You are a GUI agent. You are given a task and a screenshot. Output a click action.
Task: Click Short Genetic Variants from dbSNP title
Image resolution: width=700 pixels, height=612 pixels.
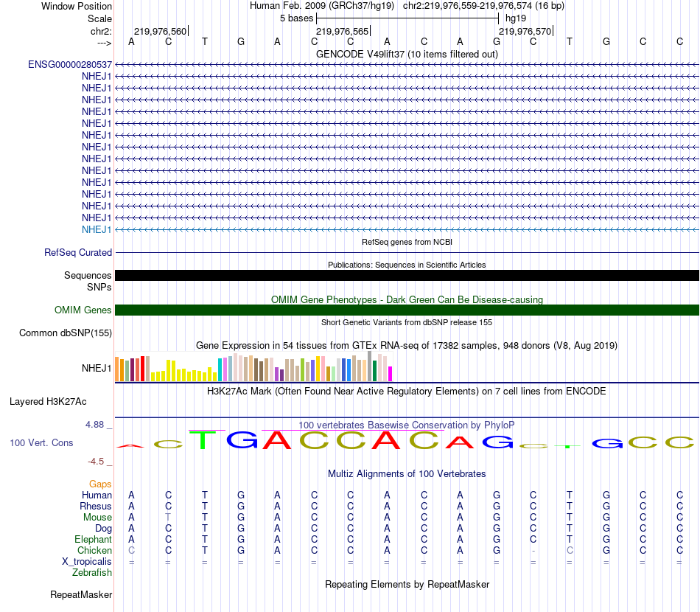click(407, 322)
